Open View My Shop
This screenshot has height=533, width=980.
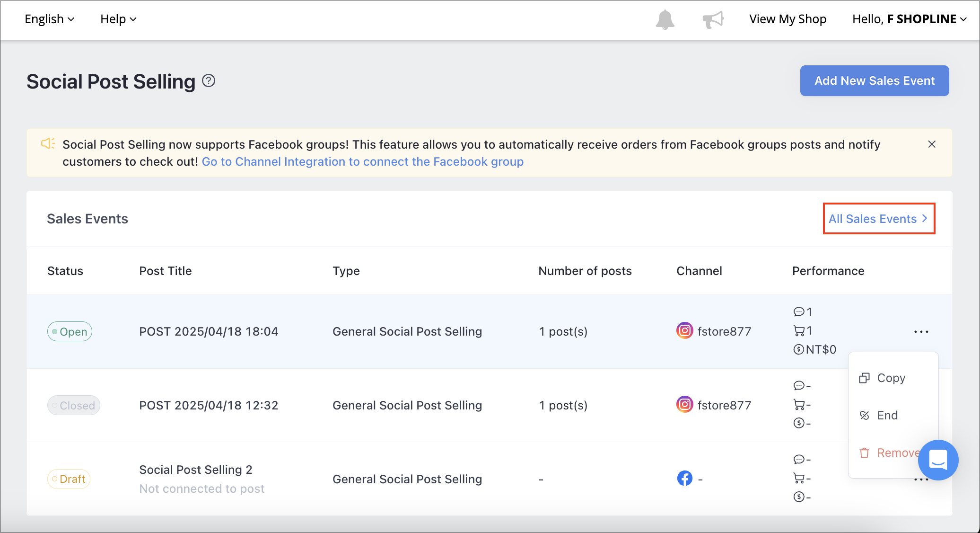coord(787,19)
